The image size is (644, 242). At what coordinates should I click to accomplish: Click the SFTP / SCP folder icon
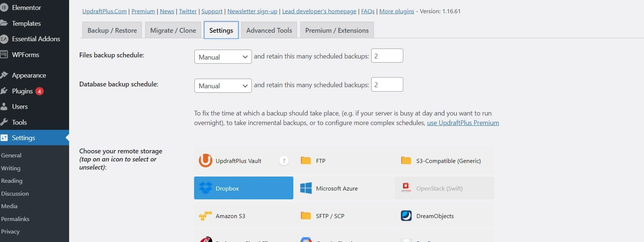click(306, 216)
